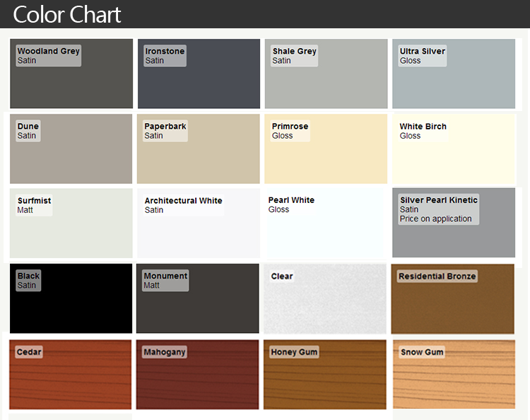This screenshot has width=530, height=420.
Task: Choose the Paperbark satin swatch
Action: [199, 149]
